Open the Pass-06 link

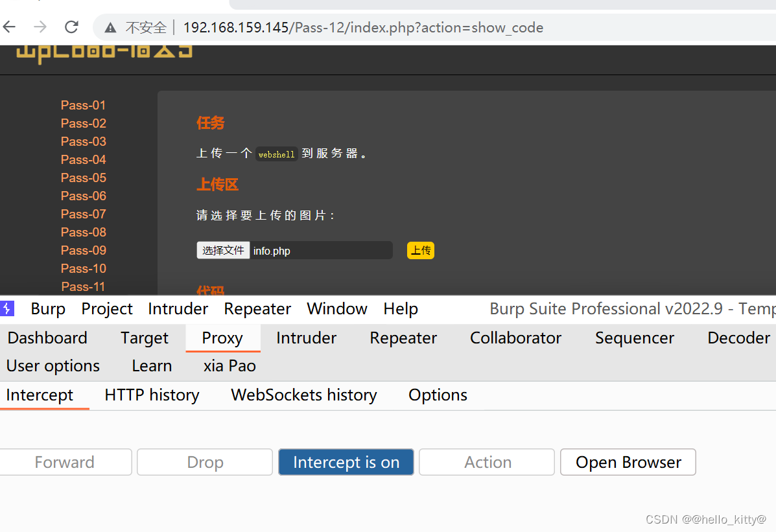(x=83, y=196)
